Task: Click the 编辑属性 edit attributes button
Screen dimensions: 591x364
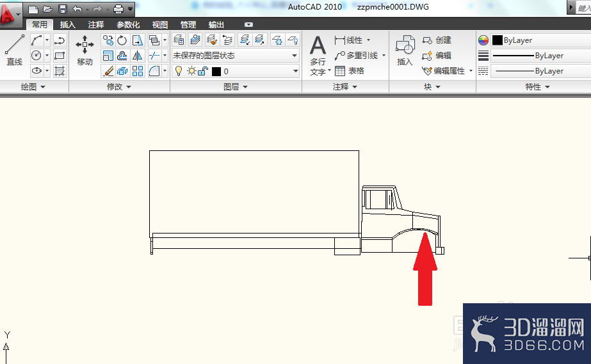Action: tap(446, 71)
